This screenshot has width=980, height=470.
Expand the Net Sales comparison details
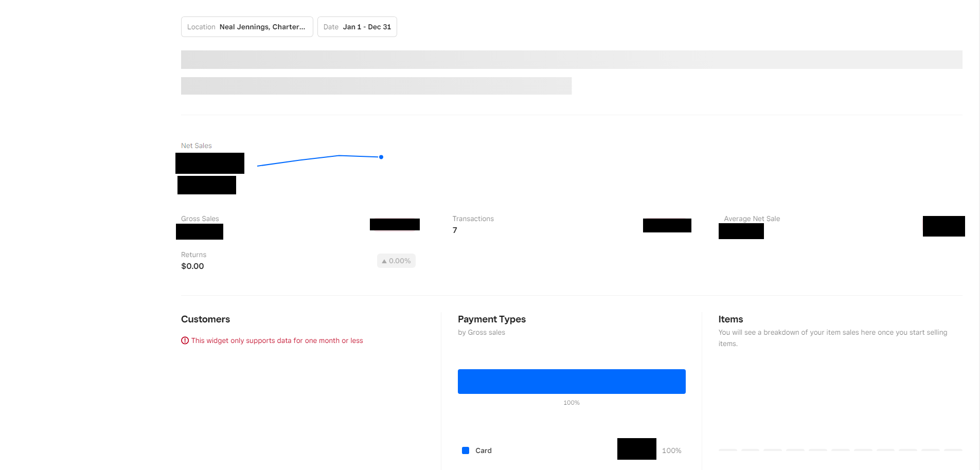(x=207, y=185)
